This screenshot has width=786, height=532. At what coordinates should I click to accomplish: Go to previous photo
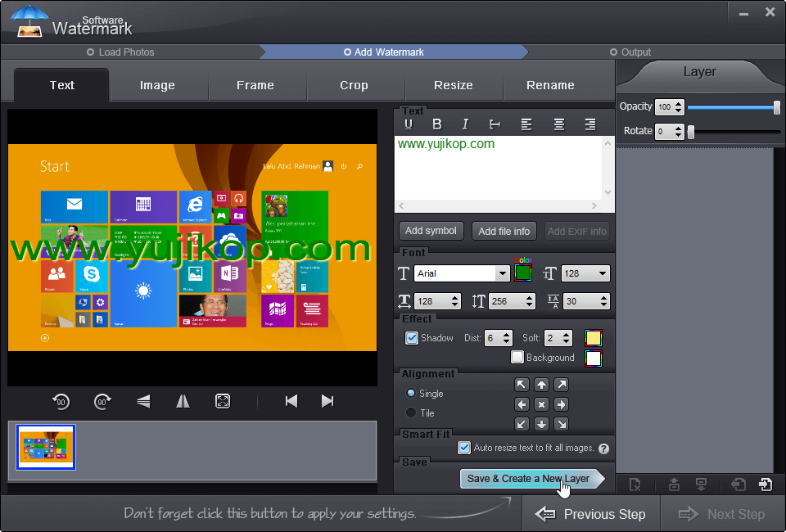pos(291,401)
